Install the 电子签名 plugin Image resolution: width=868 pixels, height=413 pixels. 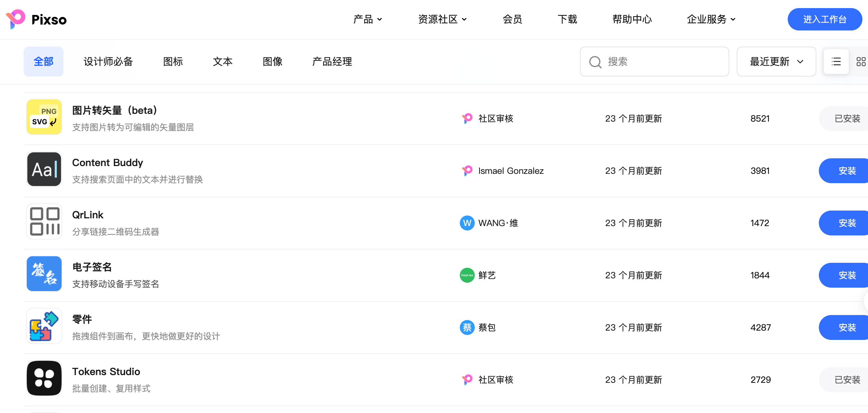click(843, 275)
